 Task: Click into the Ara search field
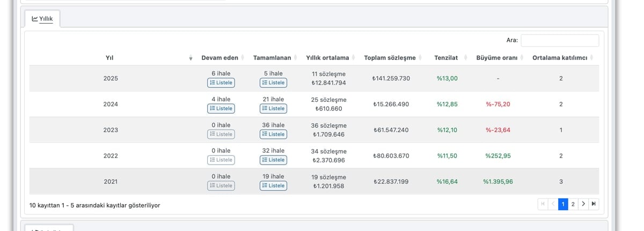pyautogui.click(x=560, y=40)
